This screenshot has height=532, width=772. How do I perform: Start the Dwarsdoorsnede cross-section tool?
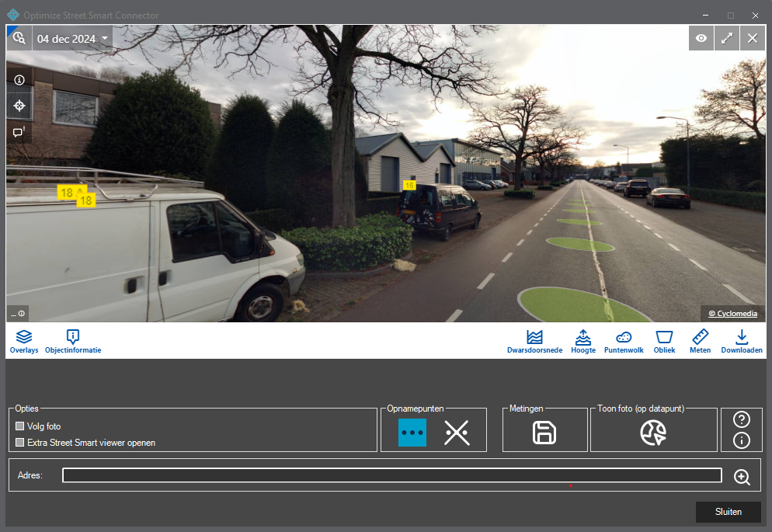pyautogui.click(x=534, y=342)
